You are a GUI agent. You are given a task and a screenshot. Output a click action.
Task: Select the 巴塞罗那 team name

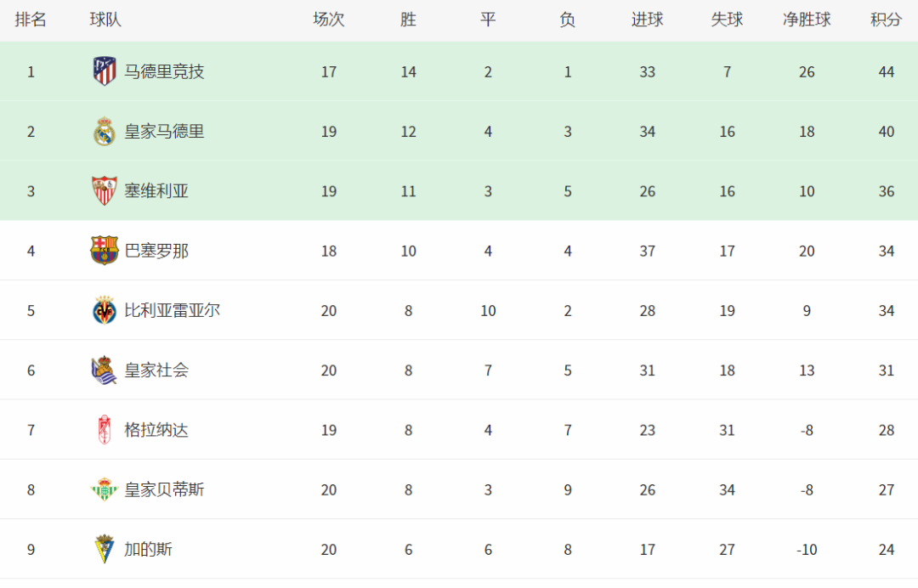[156, 251]
